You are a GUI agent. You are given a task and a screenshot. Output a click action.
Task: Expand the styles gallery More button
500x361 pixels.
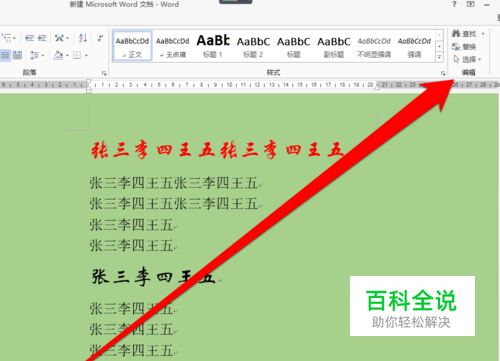pos(439,57)
